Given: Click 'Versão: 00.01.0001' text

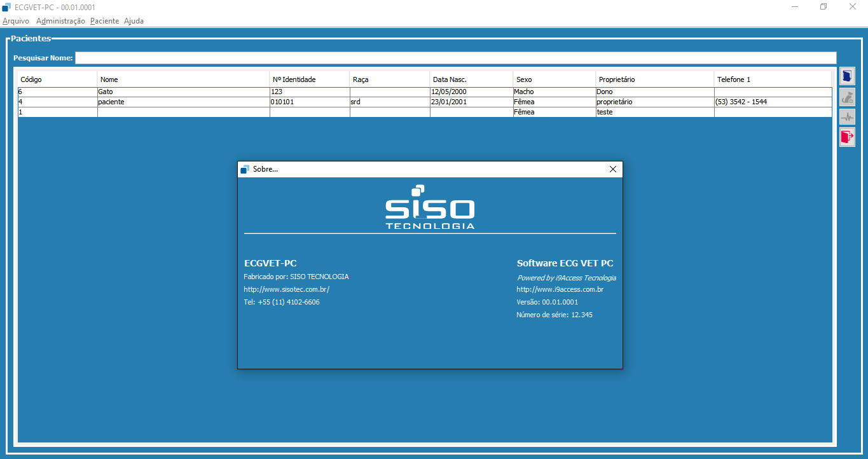Looking at the screenshot, I should tap(547, 302).
